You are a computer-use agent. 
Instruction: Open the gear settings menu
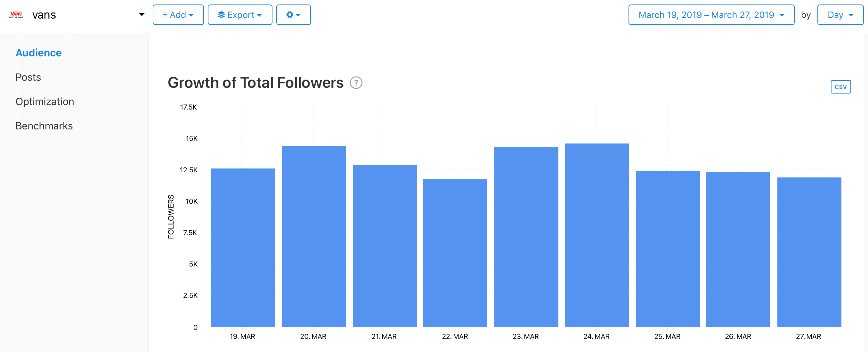pos(293,15)
